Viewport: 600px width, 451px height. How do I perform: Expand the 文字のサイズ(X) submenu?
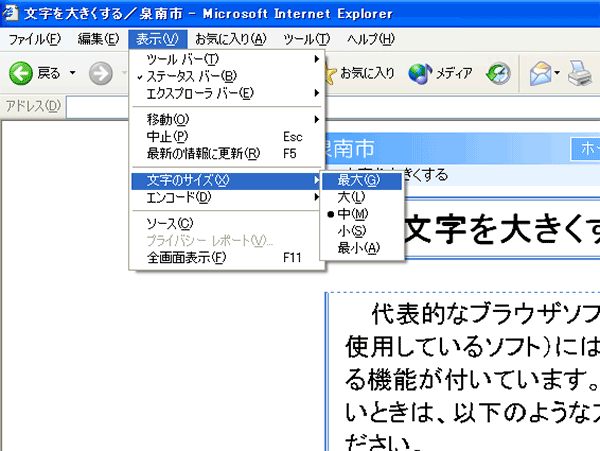pos(226,181)
